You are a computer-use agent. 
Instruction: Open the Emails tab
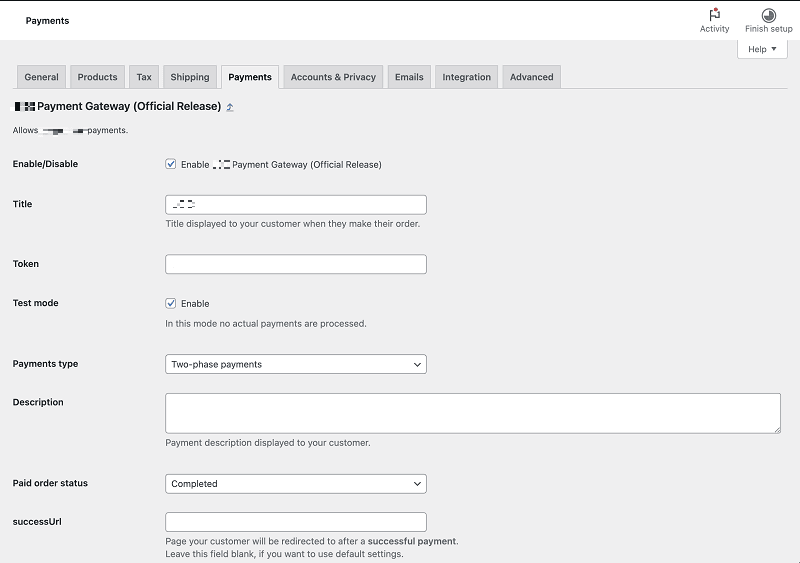coord(409,77)
